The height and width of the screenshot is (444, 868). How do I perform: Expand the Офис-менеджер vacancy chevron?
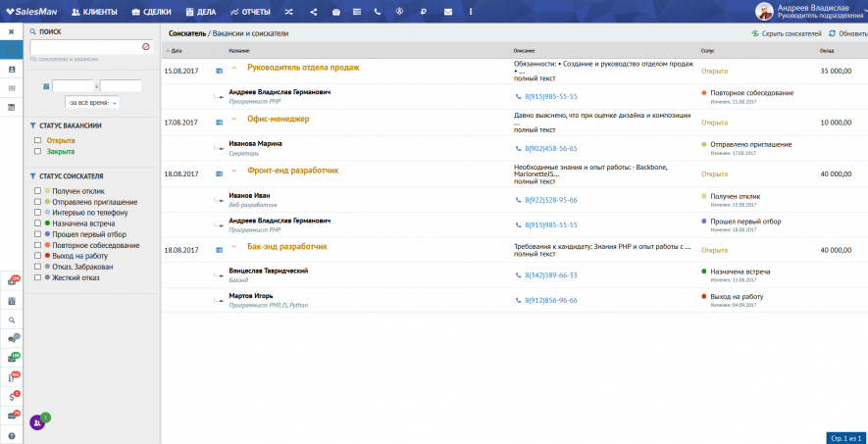[233, 119]
